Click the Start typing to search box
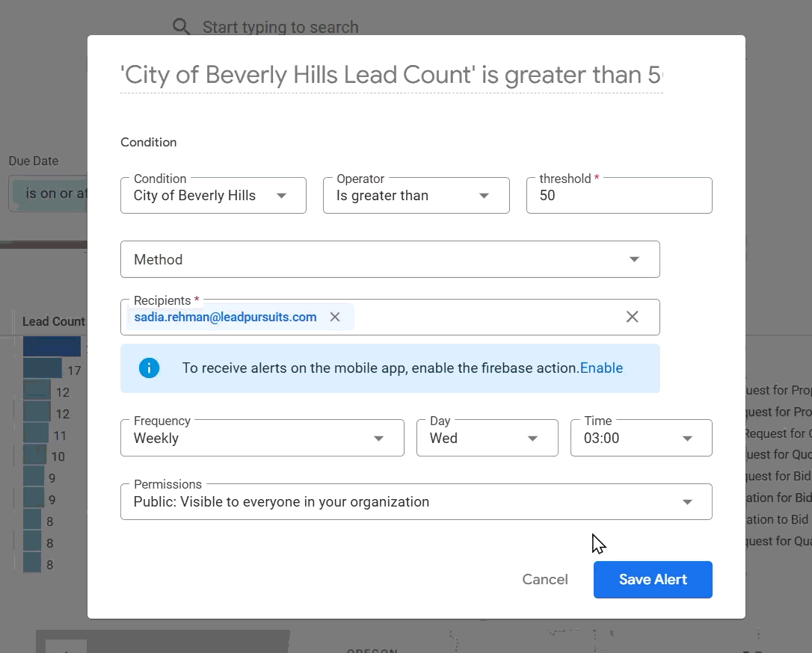 click(x=280, y=27)
